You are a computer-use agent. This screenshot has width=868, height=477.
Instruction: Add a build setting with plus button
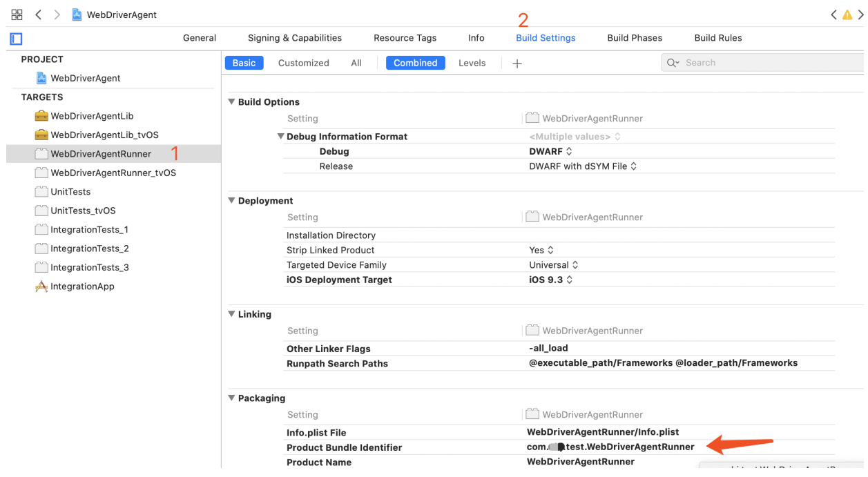(517, 64)
